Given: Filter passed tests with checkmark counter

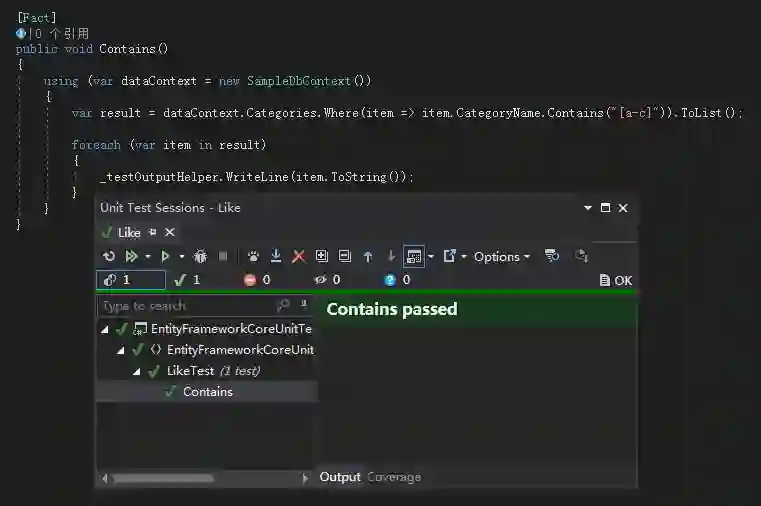Looking at the screenshot, I should [x=187, y=280].
